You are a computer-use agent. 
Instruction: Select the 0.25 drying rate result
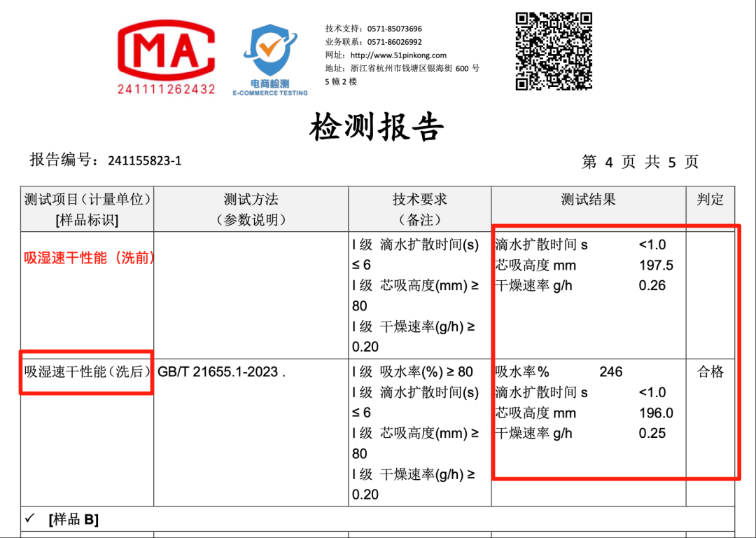tap(652, 434)
